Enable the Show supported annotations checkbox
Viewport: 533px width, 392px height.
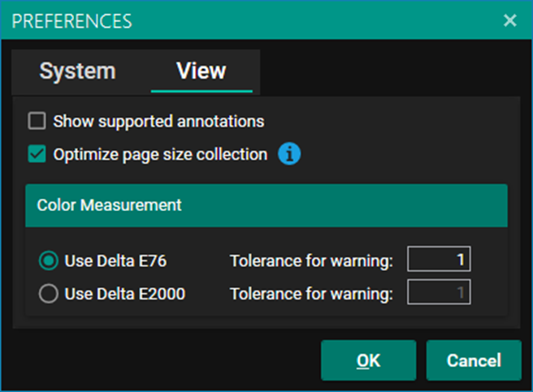point(37,122)
